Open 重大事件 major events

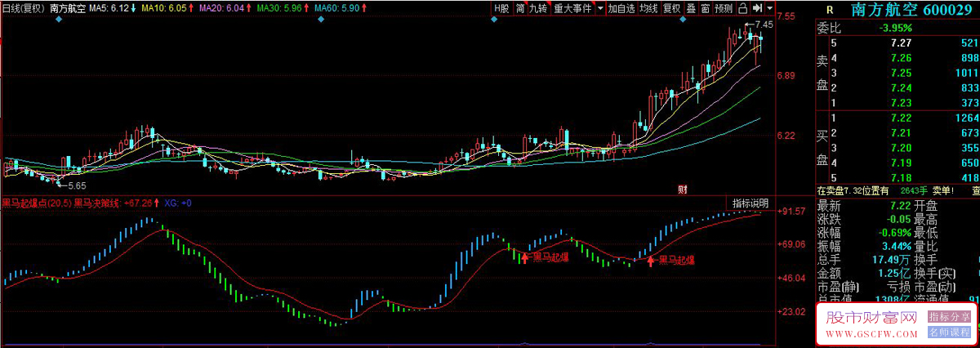pos(572,8)
